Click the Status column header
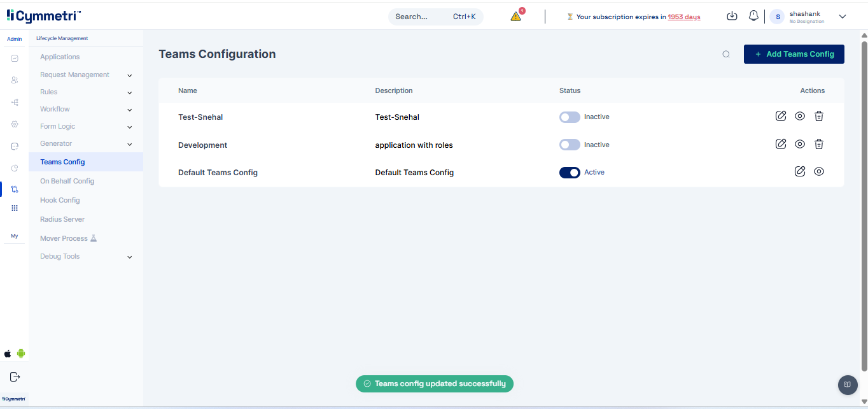The width and height of the screenshot is (868, 409). [x=570, y=90]
